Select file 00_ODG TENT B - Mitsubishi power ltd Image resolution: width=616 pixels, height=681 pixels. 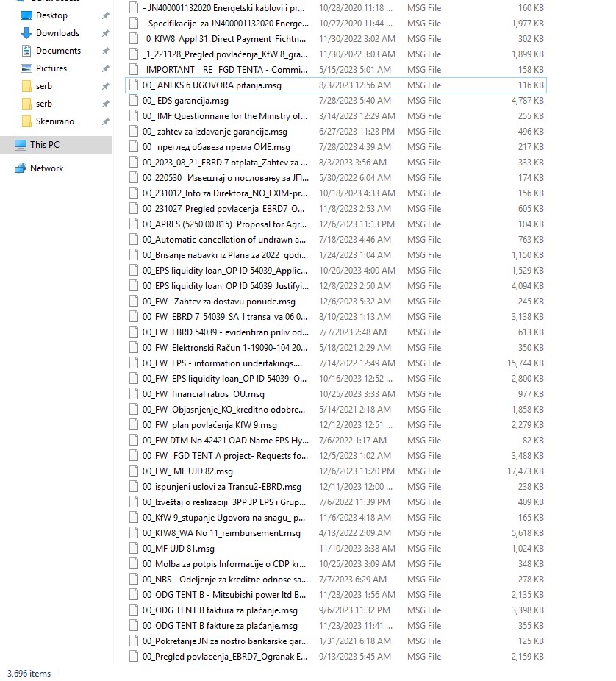(224, 595)
